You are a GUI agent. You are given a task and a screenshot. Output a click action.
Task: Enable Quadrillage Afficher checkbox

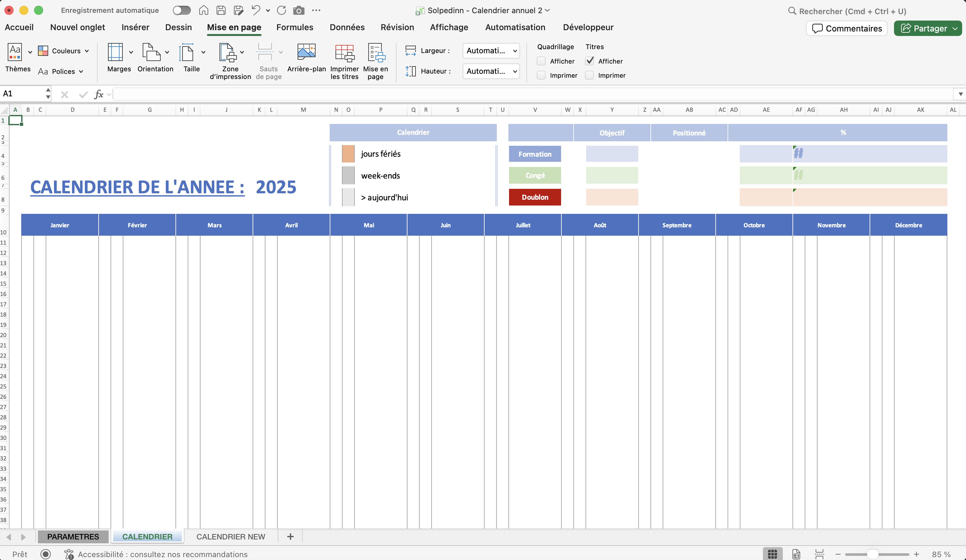[541, 61]
